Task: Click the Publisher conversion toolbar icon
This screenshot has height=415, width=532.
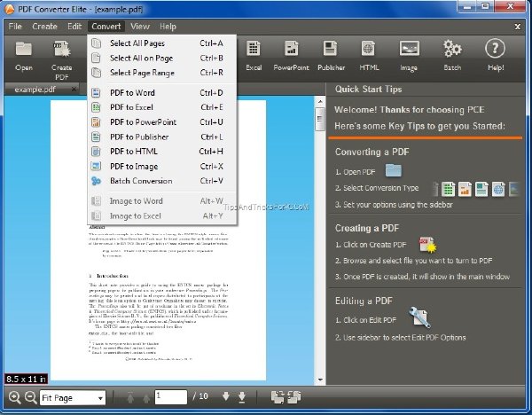Action: pyautogui.click(x=330, y=49)
